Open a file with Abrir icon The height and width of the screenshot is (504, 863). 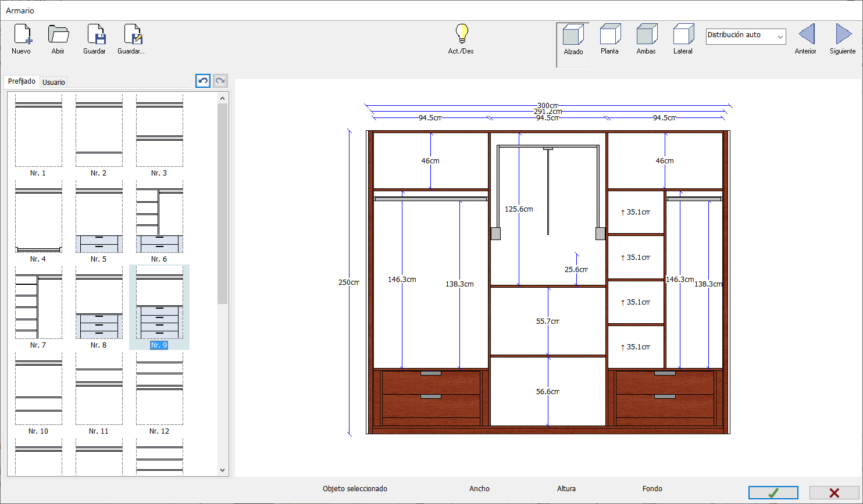pos(58,35)
